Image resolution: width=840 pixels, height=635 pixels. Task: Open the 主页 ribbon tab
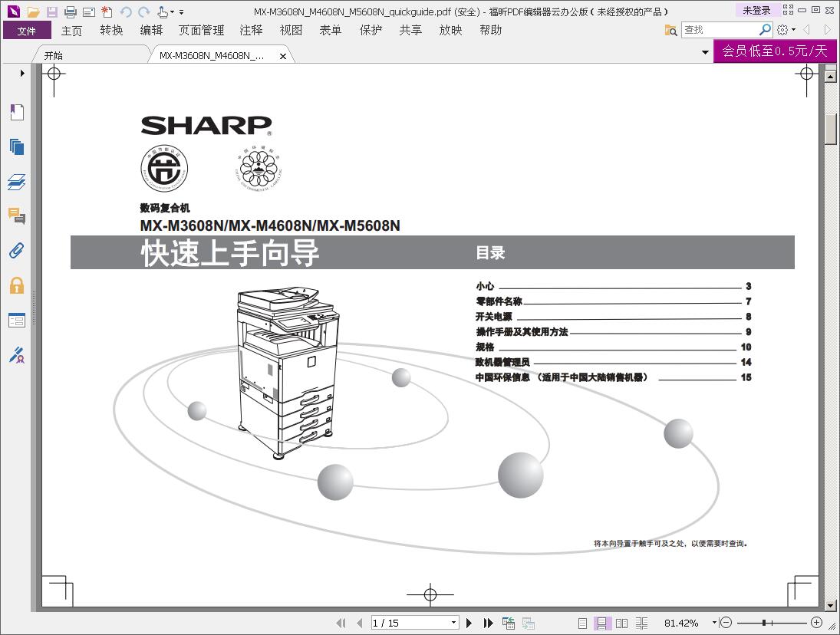[x=71, y=31]
